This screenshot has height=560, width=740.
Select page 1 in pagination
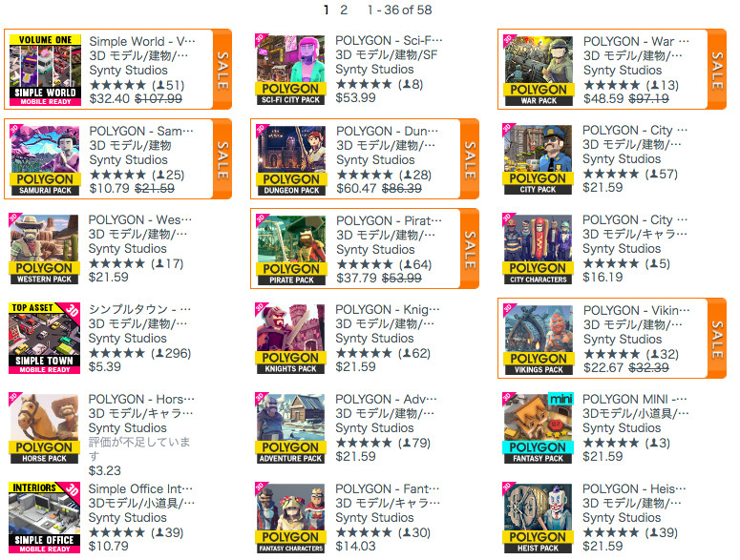(327, 10)
